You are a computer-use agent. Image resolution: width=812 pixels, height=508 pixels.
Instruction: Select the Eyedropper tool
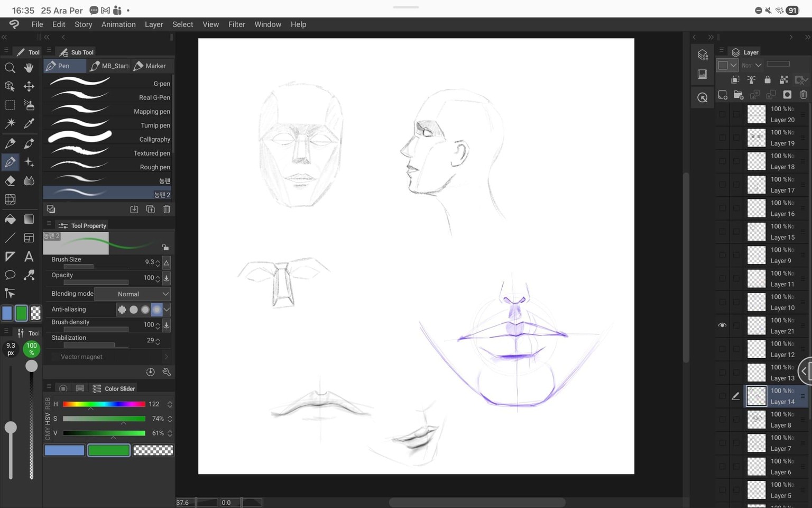tap(29, 124)
